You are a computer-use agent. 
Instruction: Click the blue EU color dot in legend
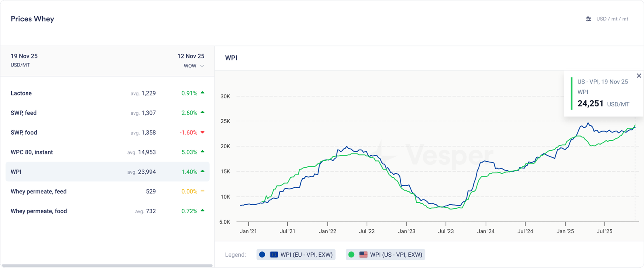(262, 255)
